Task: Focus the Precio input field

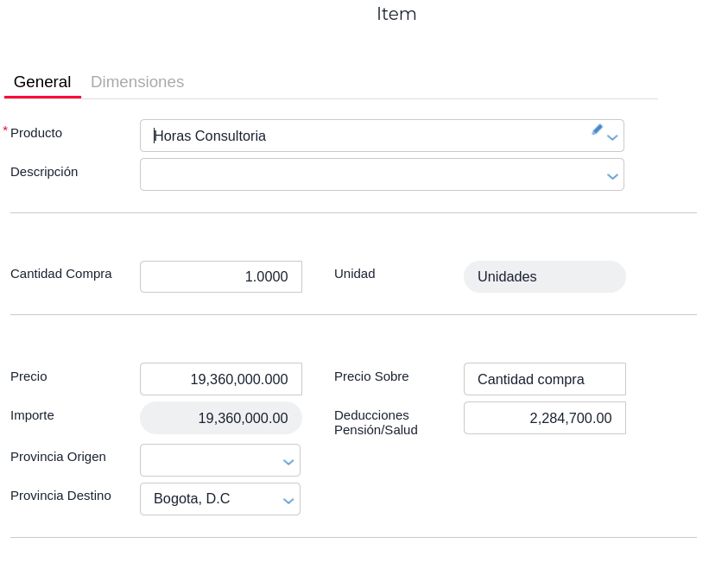Action: pos(221,379)
